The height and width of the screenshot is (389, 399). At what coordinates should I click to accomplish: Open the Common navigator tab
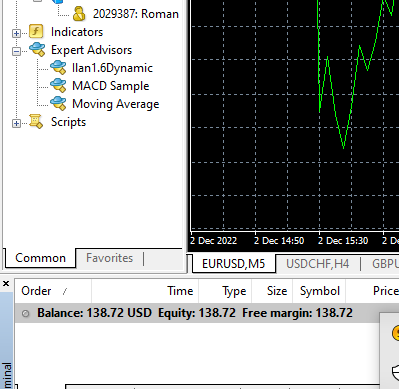coord(40,258)
